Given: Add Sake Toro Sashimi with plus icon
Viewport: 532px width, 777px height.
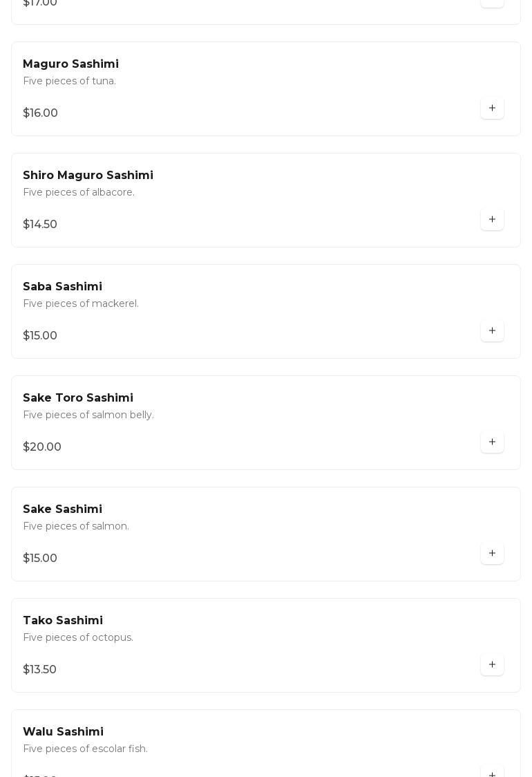Looking at the screenshot, I should point(492,442).
